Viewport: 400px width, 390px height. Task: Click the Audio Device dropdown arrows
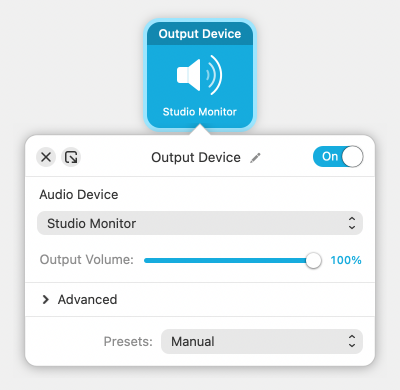click(352, 223)
